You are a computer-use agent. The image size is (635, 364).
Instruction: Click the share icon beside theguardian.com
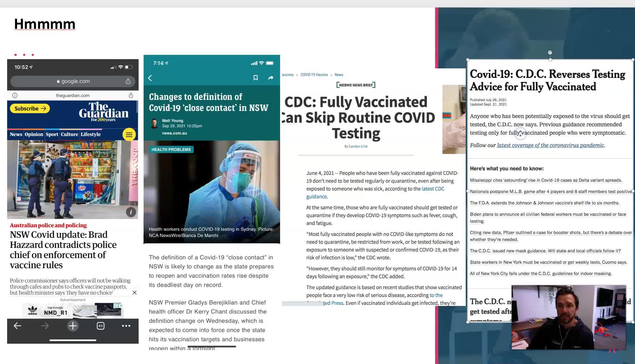[131, 95]
